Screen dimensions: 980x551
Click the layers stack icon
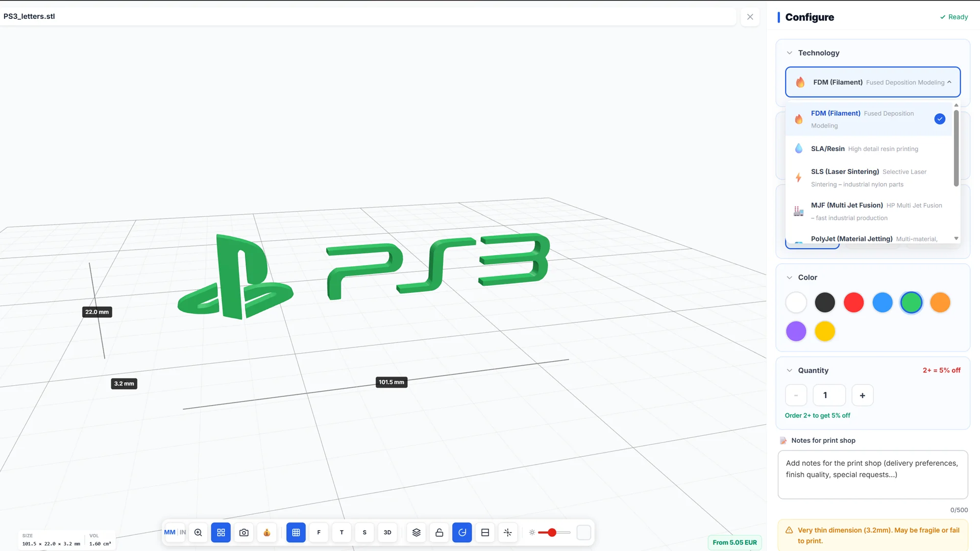pos(416,532)
